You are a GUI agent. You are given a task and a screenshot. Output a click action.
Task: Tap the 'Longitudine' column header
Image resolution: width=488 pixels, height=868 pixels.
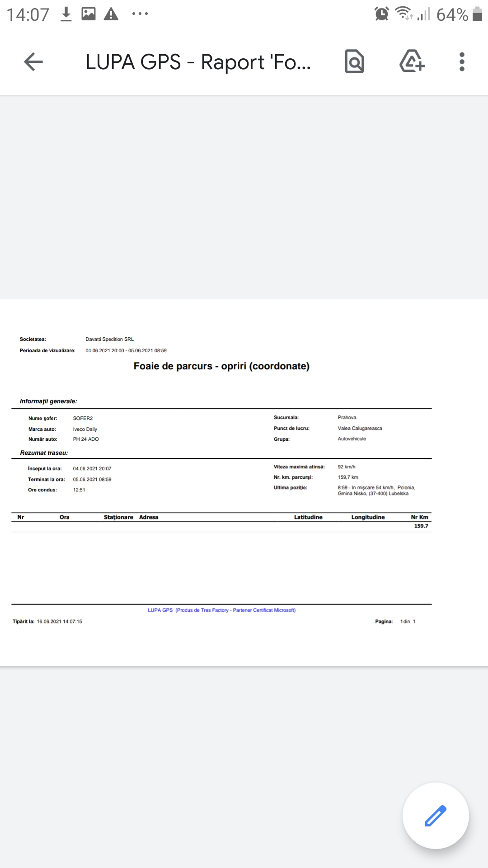pos(368,517)
